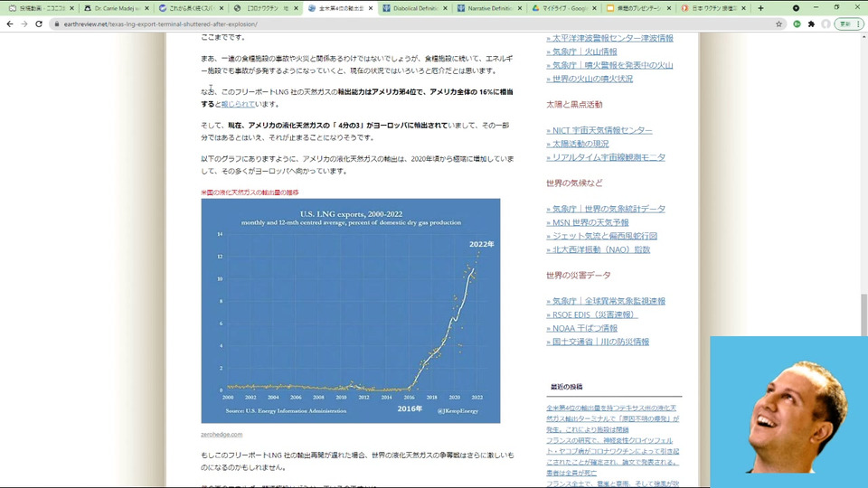868x488 pixels.
Task: Open RSOE EDIS（災害速報）link
Action: coord(591,314)
